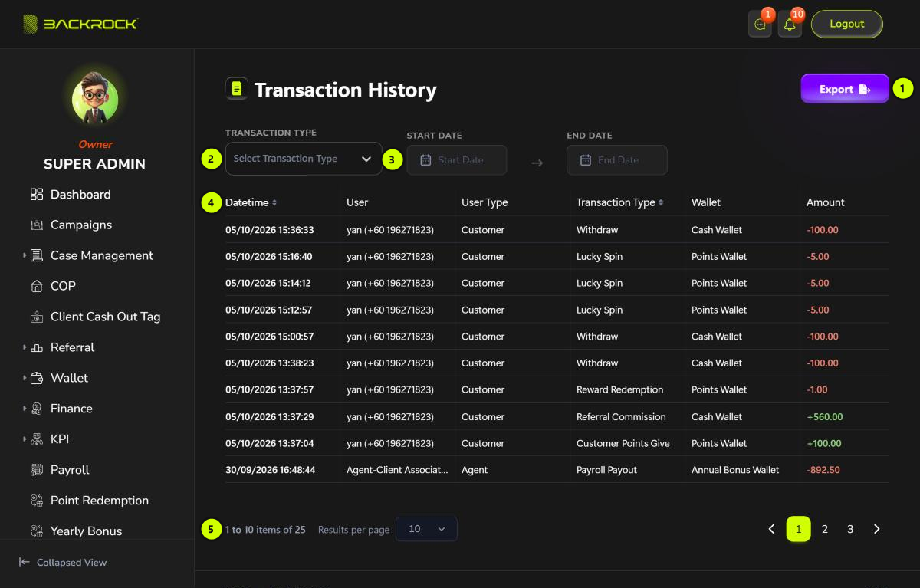Open the notifications bell icon

click(x=790, y=25)
